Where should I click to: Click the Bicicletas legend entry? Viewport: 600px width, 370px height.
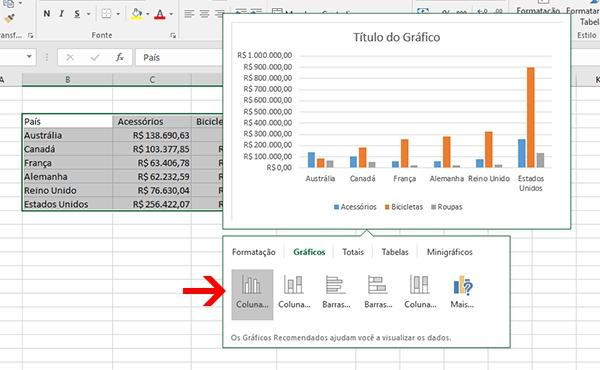404,207
